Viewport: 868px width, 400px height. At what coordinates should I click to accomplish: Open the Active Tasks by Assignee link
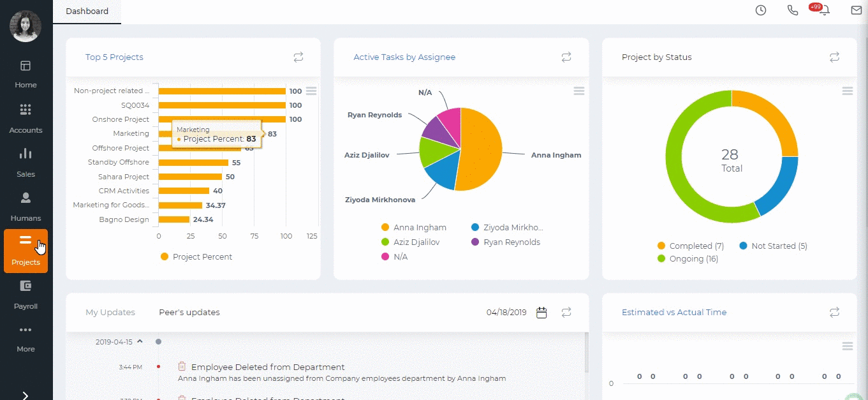[404, 57]
